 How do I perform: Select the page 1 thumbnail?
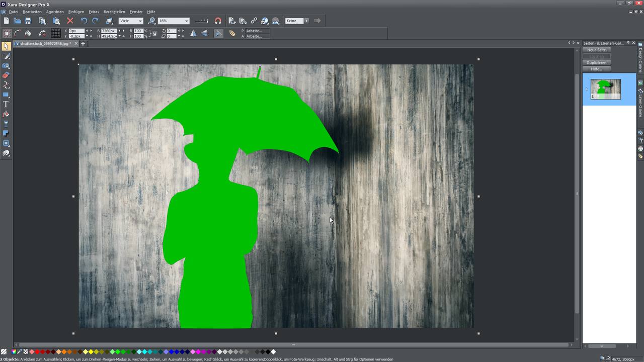click(x=606, y=89)
